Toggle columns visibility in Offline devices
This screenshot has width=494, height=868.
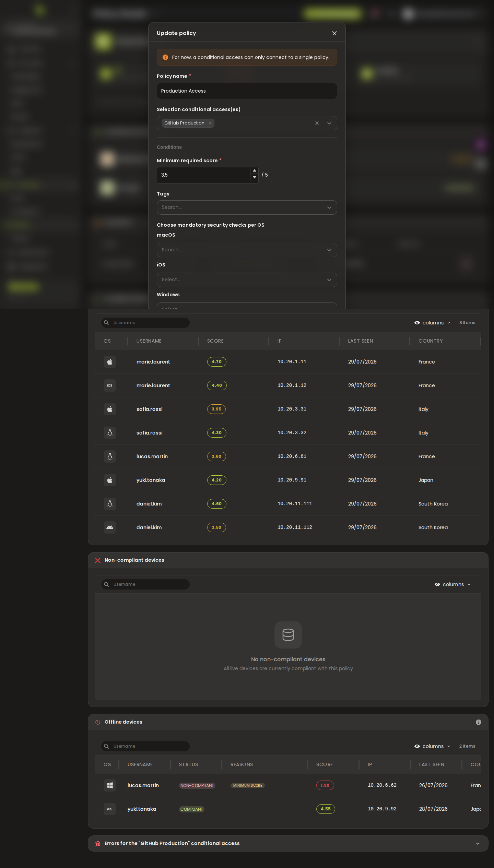432,746
